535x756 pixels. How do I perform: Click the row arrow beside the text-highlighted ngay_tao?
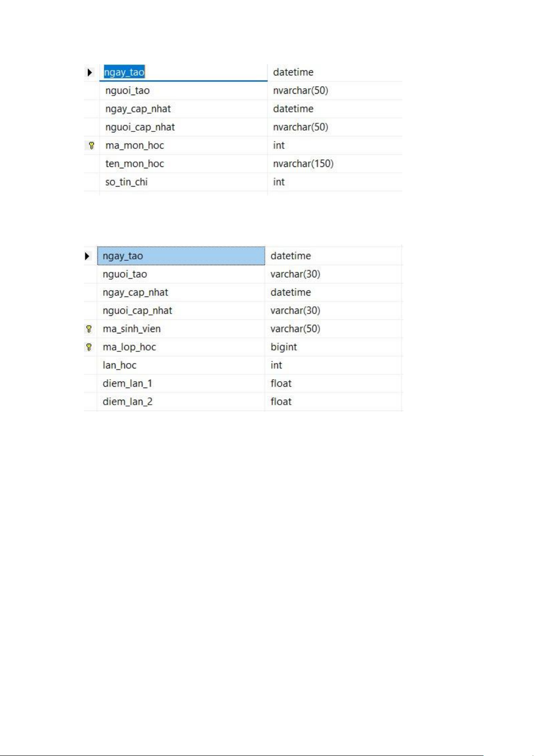pyautogui.click(x=90, y=72)
